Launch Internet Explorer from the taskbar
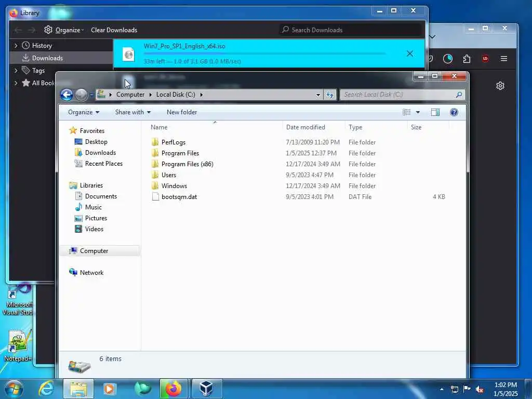This screenshot has width=532, height=399. click(x=46, y=389)
